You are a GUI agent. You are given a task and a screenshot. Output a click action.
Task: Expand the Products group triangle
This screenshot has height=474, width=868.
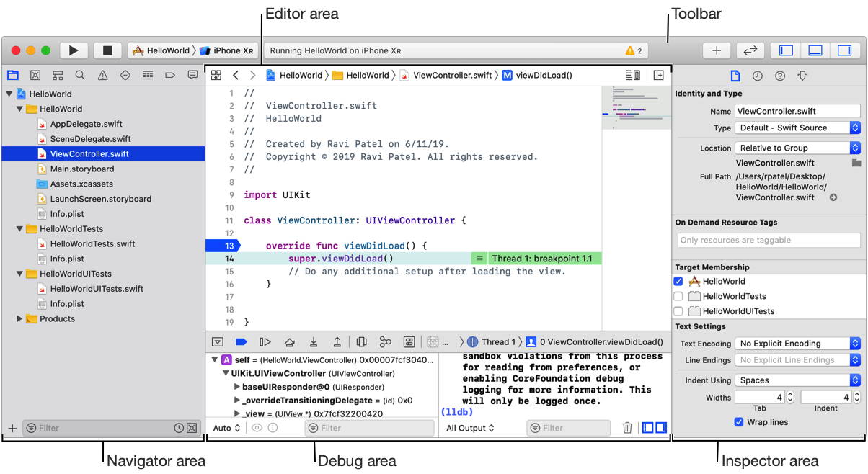(x=19, y=318)
